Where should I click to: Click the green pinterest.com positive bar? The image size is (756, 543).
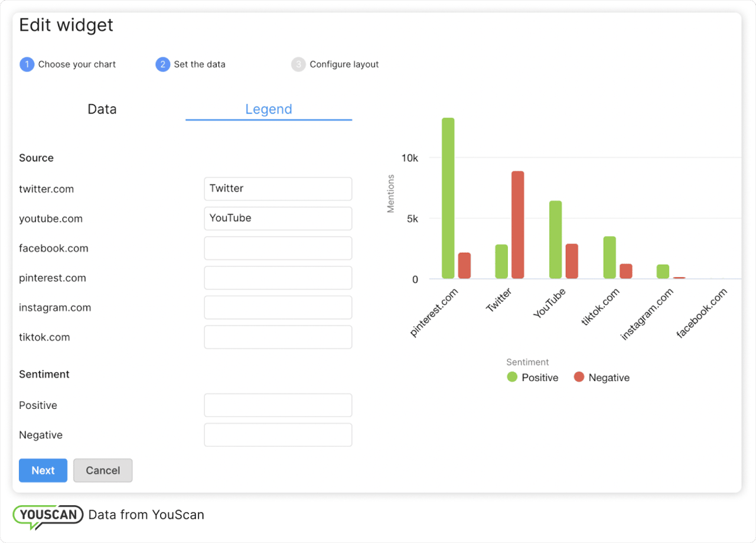click(x=448, y=198)
